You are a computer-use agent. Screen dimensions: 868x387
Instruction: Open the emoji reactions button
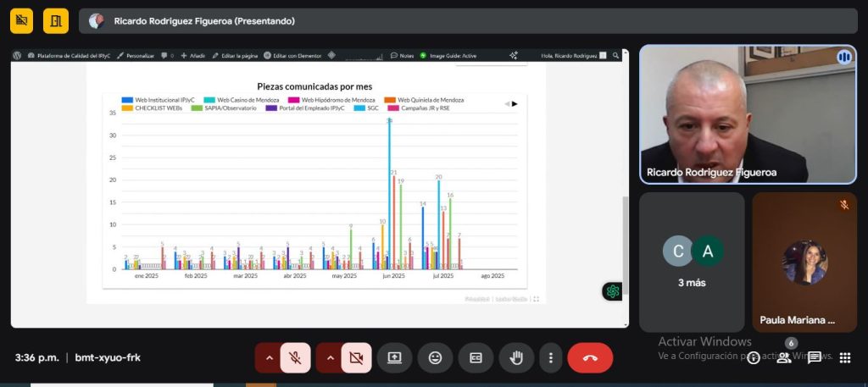point(435,357)
